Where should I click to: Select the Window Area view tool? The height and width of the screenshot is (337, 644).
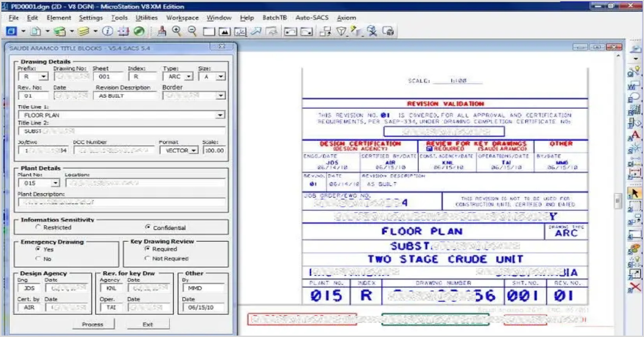tap(209, 32)
